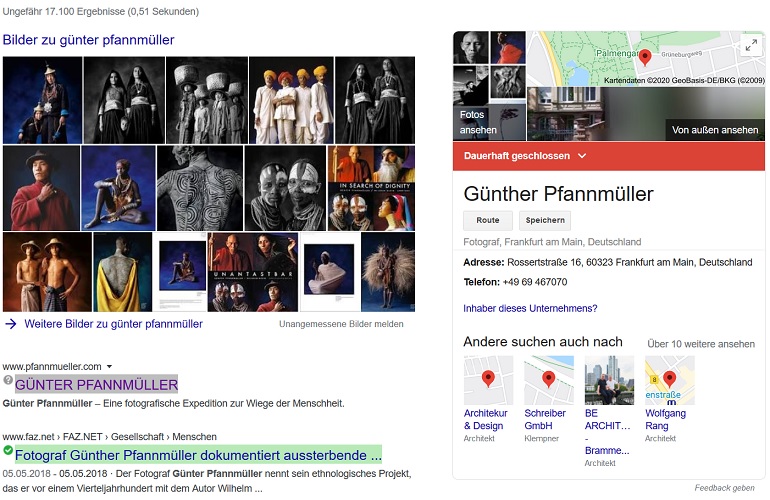Click the red map pin near Palmengarten

point(645,57)
